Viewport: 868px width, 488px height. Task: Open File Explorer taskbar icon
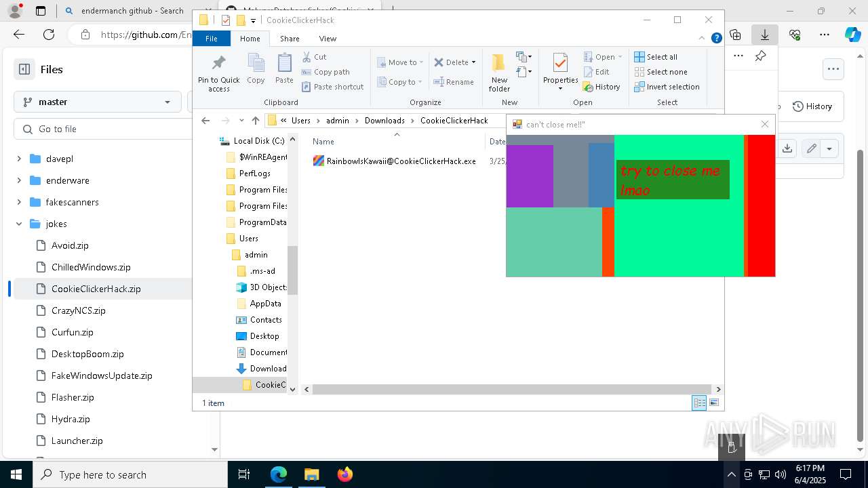(311, 474)
